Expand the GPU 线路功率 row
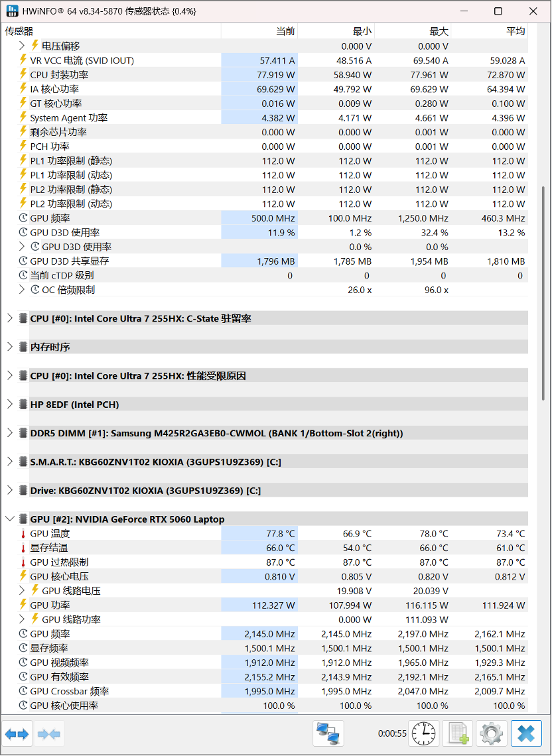552x756 pixels. pyautogui.click(x=22, y=619)
